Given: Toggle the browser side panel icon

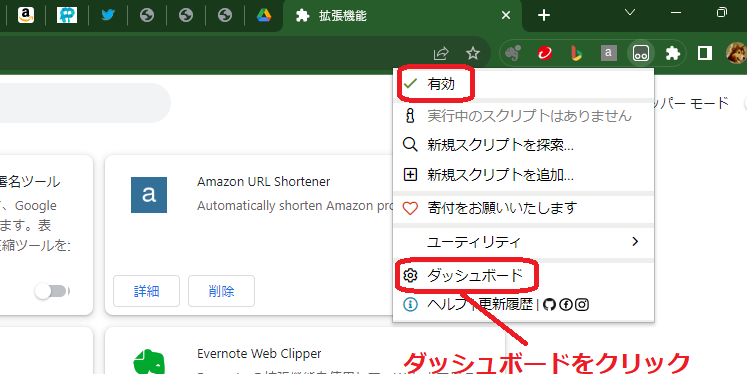Looking at the screenshot, I should pos(705,53).
